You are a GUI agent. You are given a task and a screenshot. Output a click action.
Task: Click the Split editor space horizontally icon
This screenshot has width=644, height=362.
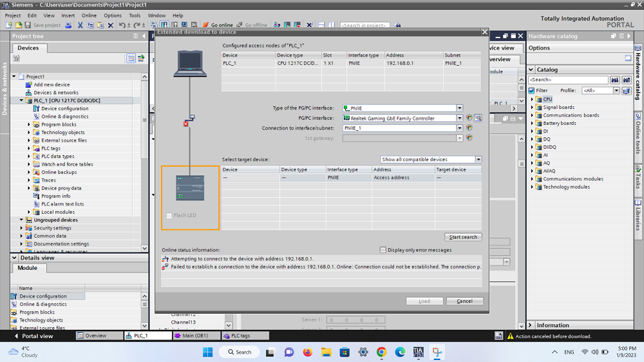[321, 25]
